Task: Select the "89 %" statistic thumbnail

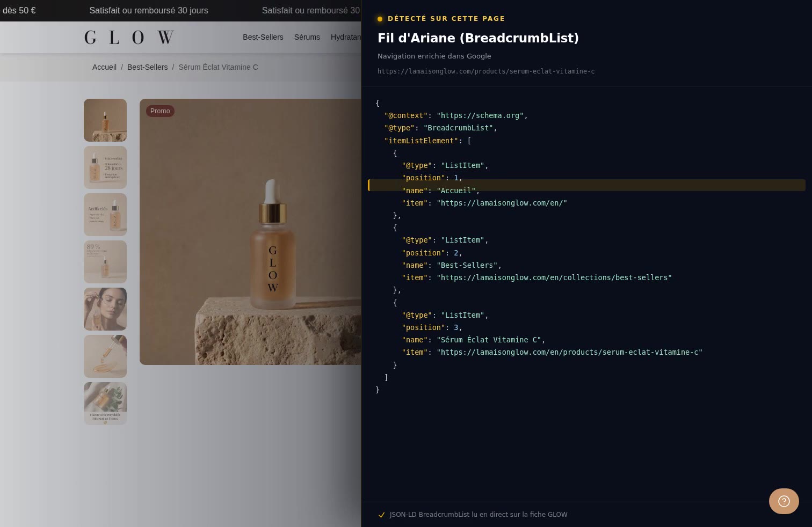Action: tap(105, 262)
